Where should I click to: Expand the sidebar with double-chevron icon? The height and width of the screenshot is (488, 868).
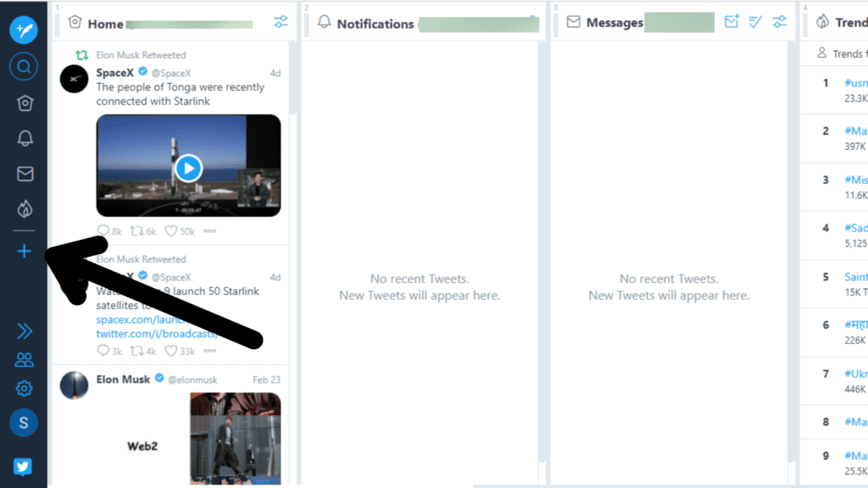[25, 331]
